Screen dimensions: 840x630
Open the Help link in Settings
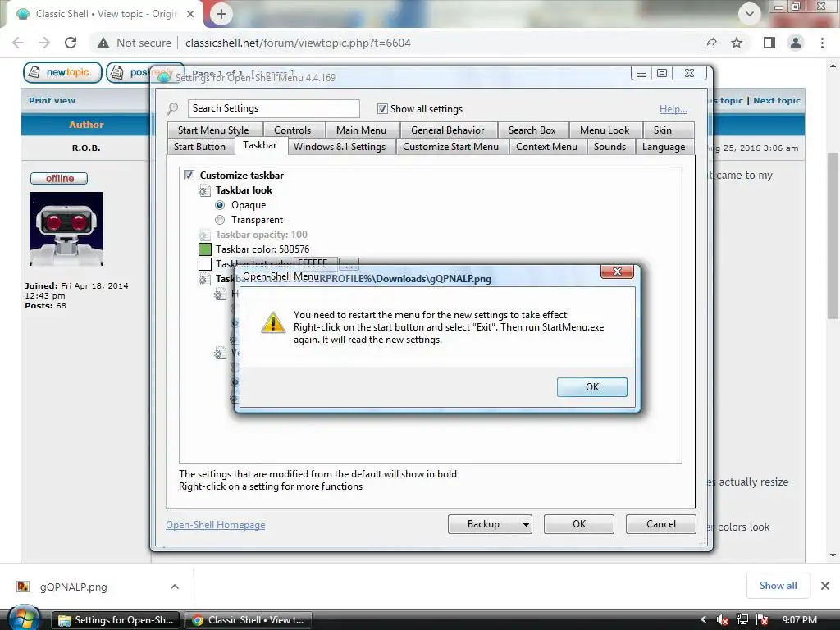pyautogui.click(x=673, y=109)
